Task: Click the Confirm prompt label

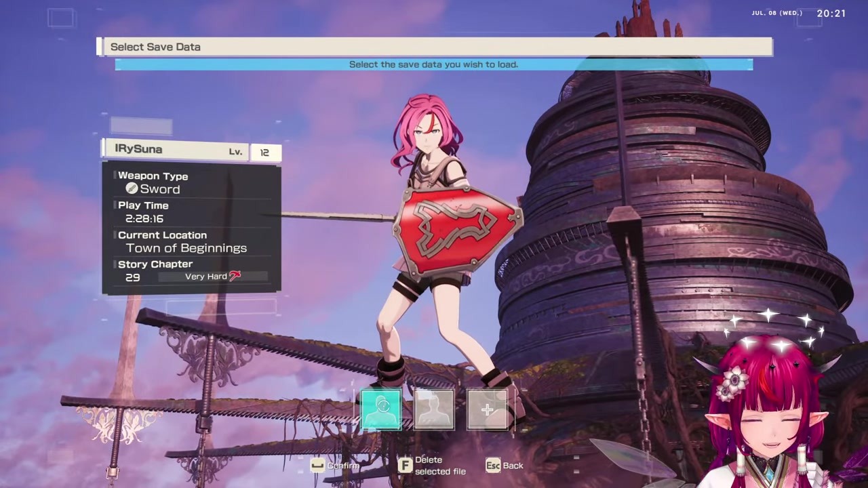Action: click(x=343, y=466)
